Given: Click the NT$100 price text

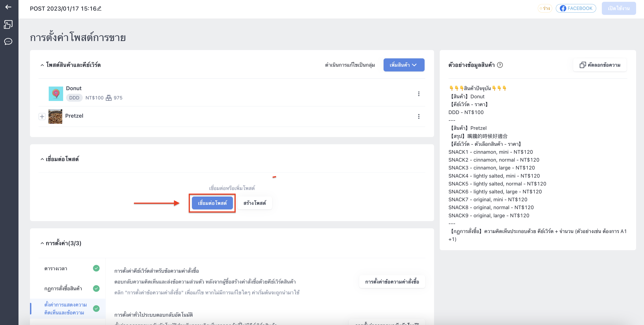Looking at the screenshot, I should [x=94, y=98].
